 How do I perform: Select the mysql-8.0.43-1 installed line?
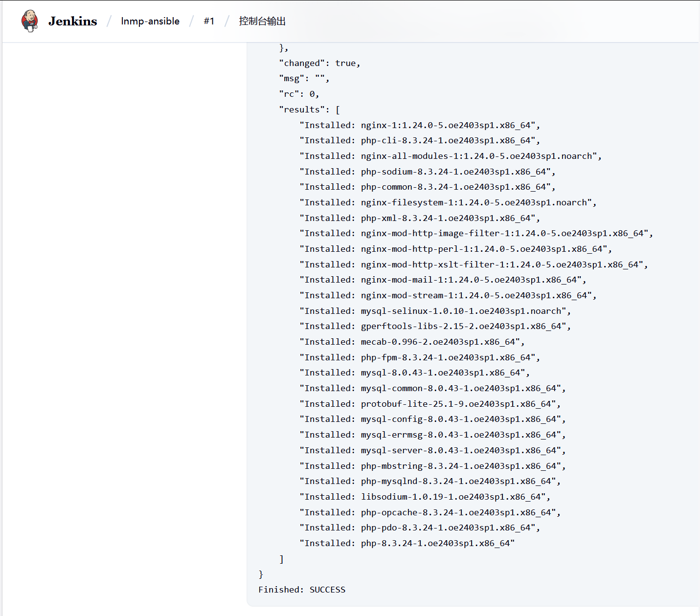pyautogui.click(x=415, y=373)
